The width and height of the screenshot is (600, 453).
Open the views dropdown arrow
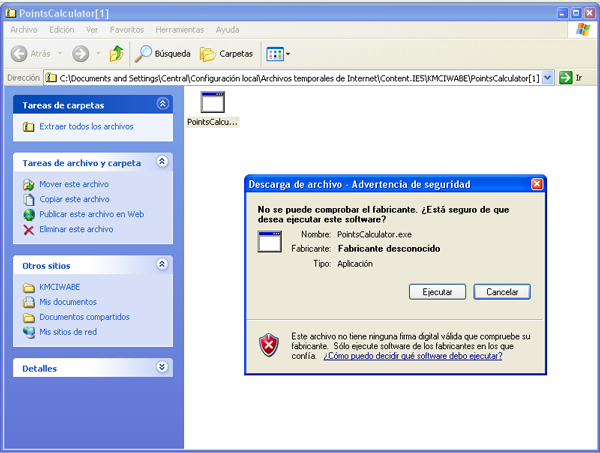pyautogui.click(x=288, y=54)
